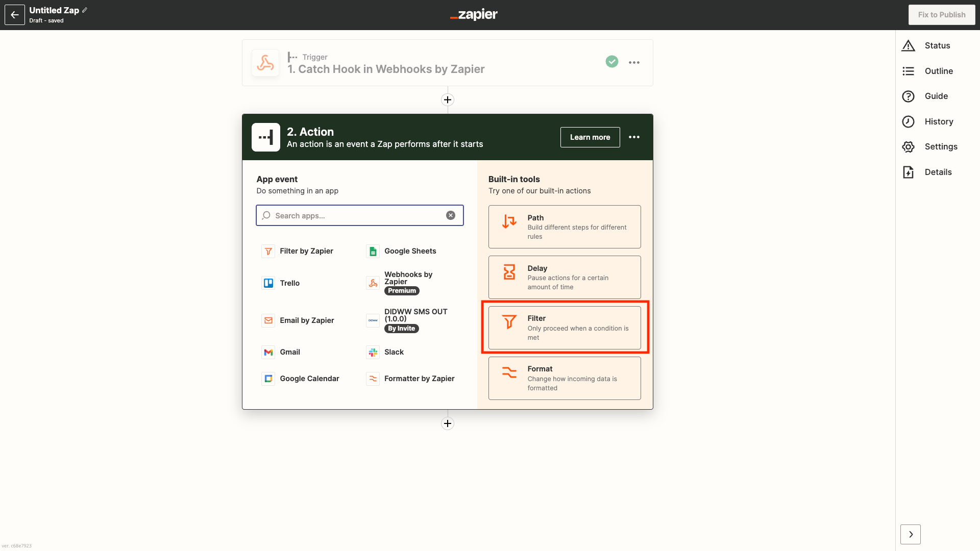980x551 pixels.
Task: Open the Outline panel
Action: click(927, 71)
